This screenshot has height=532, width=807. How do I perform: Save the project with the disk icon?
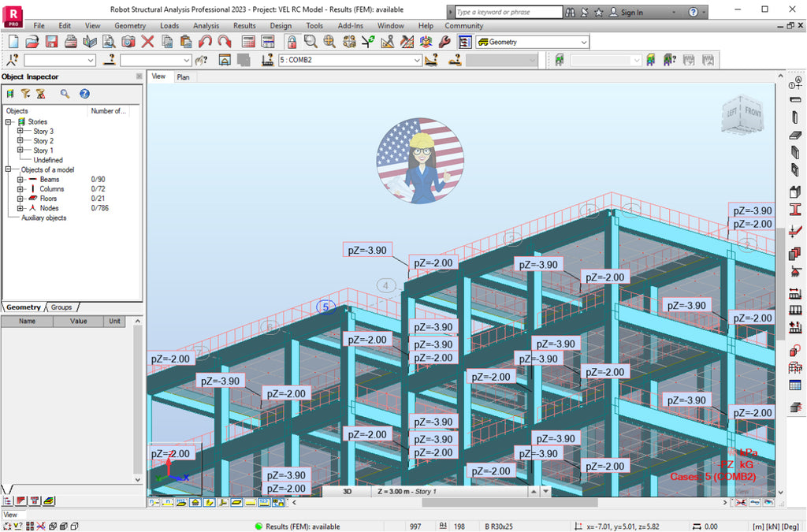pyautogui.click(x=50, y=42)
